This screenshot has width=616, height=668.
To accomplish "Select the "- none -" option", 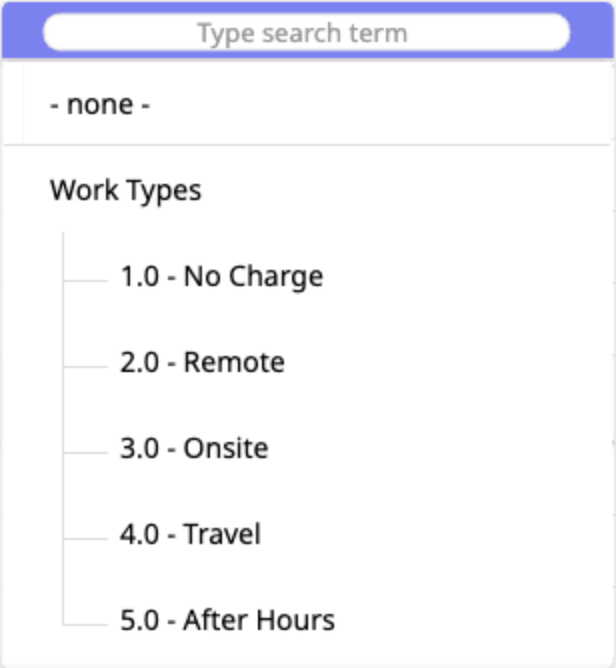I will pyautogui.click(x=100, y=104).
